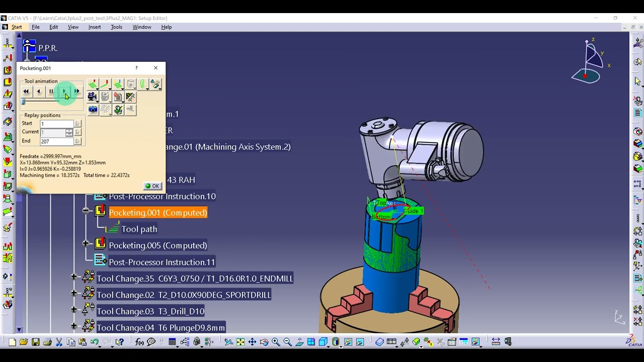Screen dimensions: 644x362
Task: Click the Pan view icon
Action: click(x=252, y=342)
